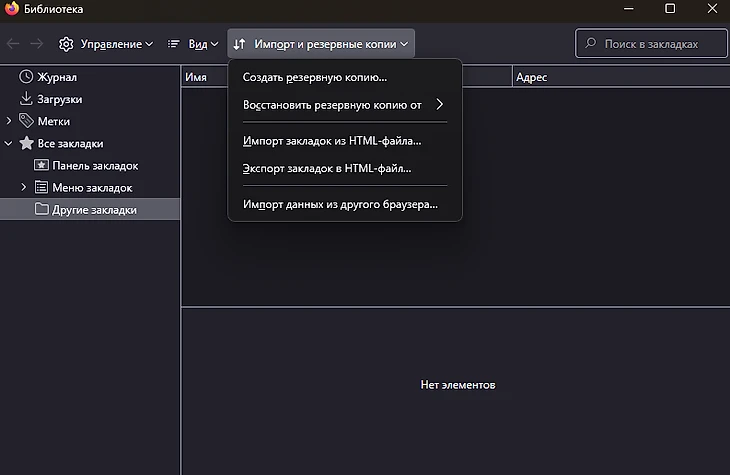
Task: Select Создать резервную копию menu item
Action: [x=315, y=77]
